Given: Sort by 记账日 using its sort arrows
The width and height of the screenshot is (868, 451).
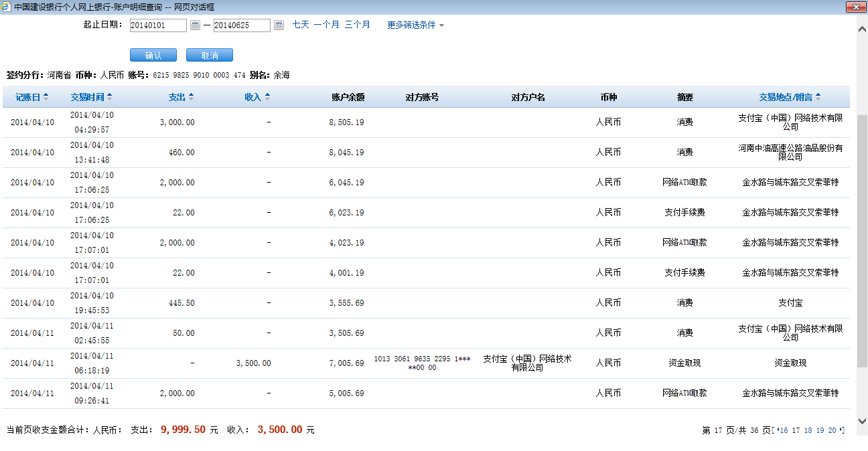Looking at the screenshot, I should [x=46, y=97].
